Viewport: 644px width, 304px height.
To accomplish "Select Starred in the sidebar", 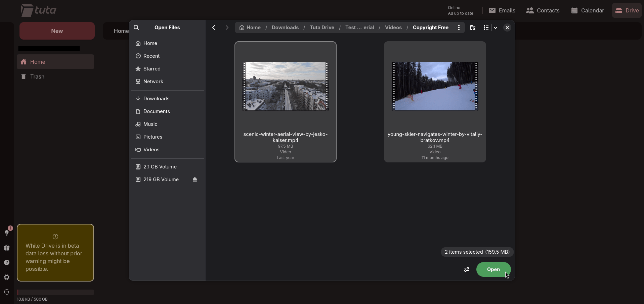I will click(152, 69).
